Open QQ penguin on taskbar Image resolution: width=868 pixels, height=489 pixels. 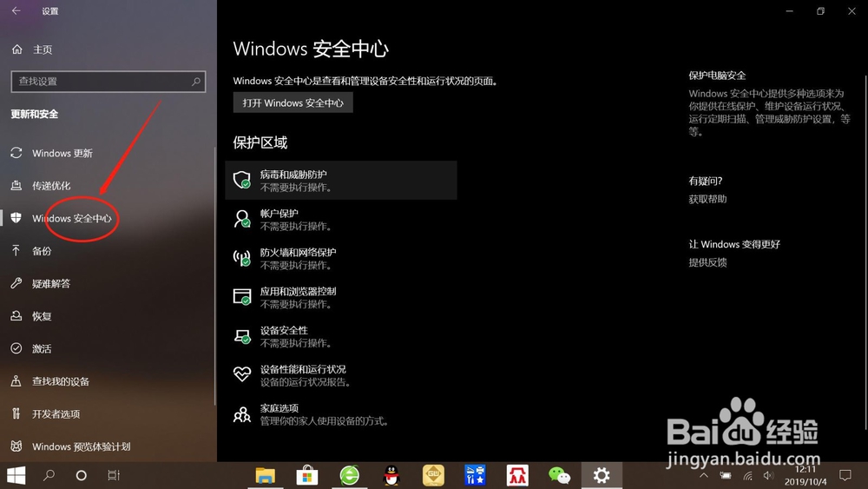(391, 475)
